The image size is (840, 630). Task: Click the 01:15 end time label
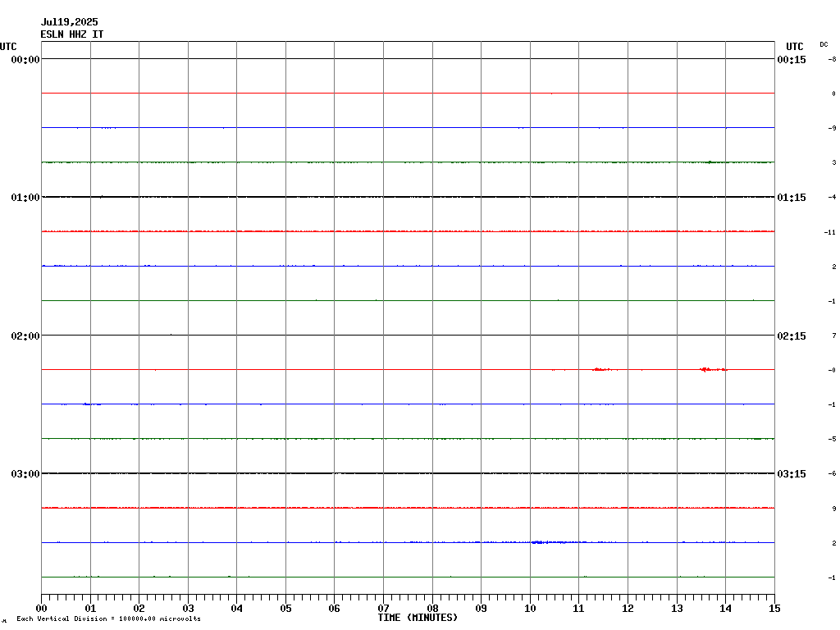click(x=792, y=198)
